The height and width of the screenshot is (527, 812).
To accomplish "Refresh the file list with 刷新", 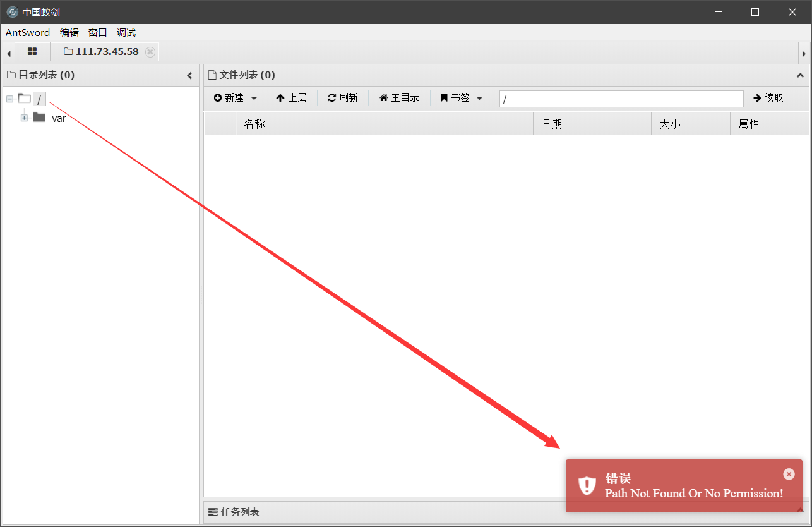I will tap(343, 98).
